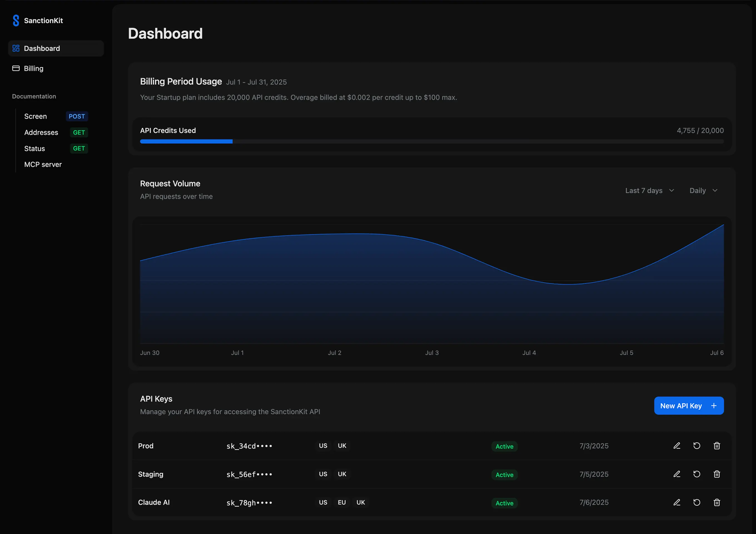Open Addresses endpoint documentation

(41, 132)
